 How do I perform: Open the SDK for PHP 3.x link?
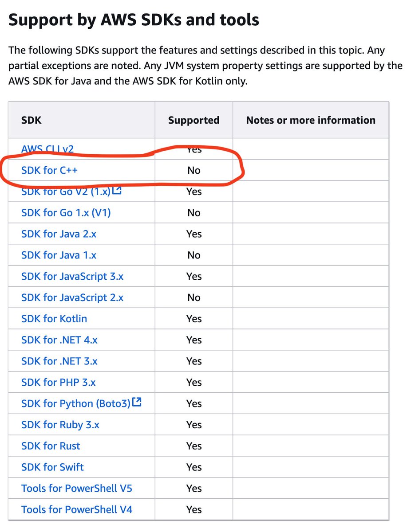tap(58, 383)
